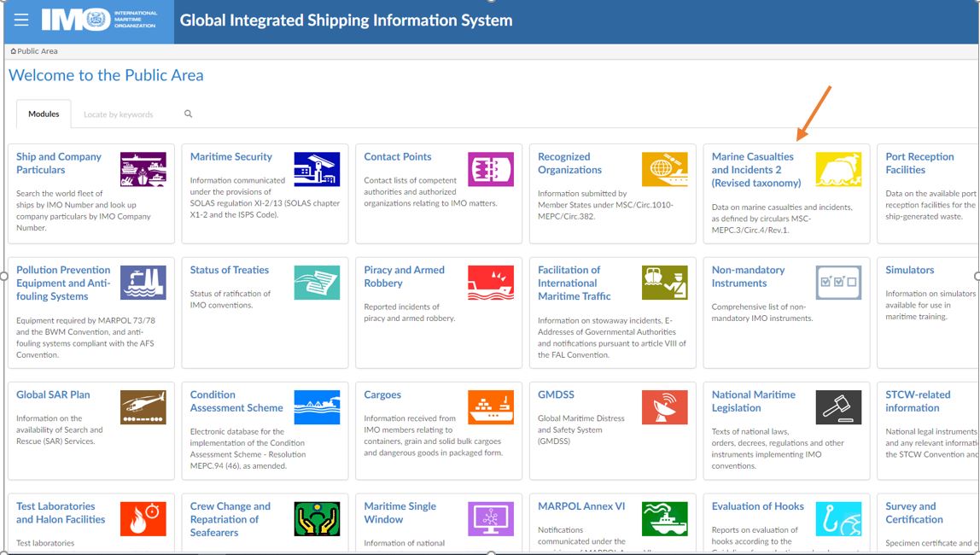Click the Contact Points module icon

tap(491, 169)
